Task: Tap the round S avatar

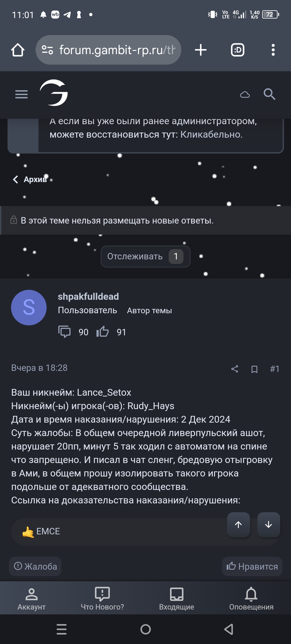Action: click(x=29, y=308)
